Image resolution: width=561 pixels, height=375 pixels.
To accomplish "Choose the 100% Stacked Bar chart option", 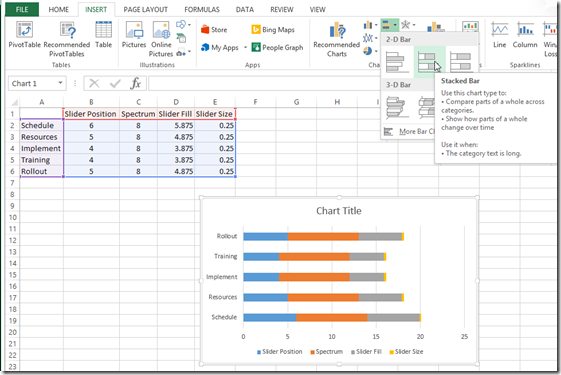I will pos(460,62).
